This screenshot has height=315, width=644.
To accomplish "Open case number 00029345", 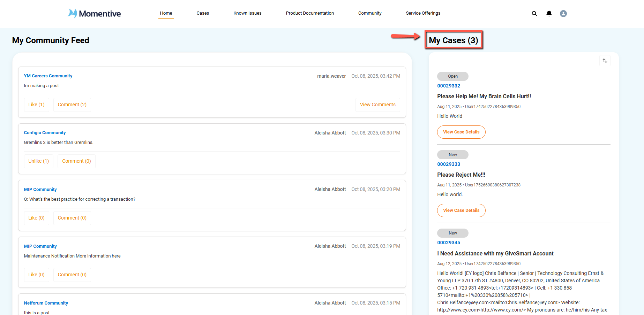I will click(449, 243).
